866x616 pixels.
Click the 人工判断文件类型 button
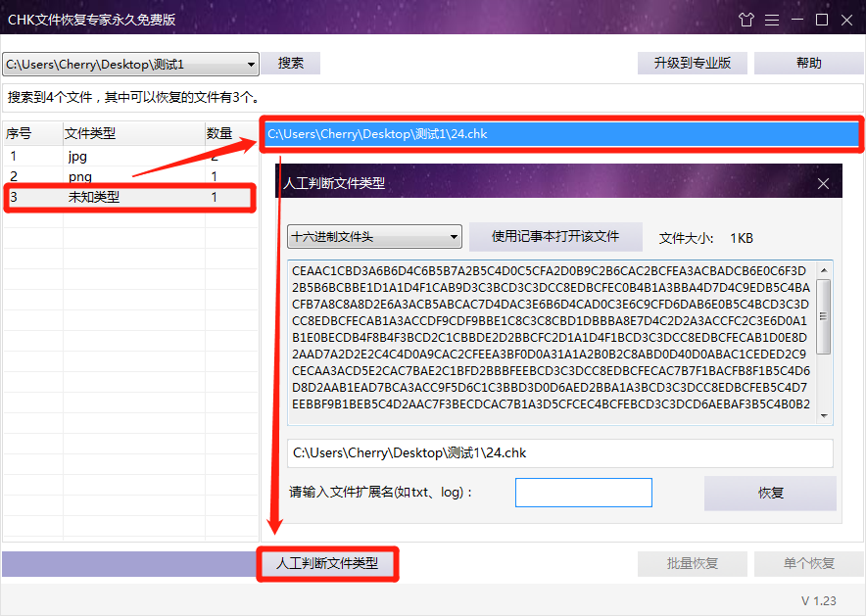(x=328, y=564)
